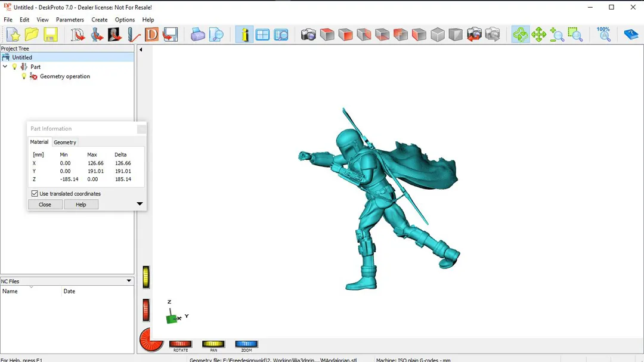The width and height of the screenshot is (644, 362).
Task: Toggle the Use translated coordinates checkbox
Action: pyautogui.click(x=35, y=194)
